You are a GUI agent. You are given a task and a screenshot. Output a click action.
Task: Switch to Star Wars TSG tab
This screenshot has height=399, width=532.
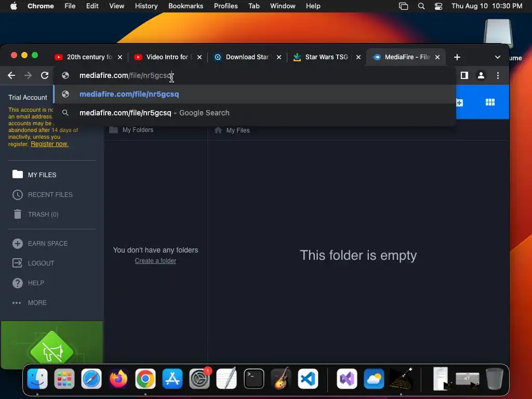(326, 57)
